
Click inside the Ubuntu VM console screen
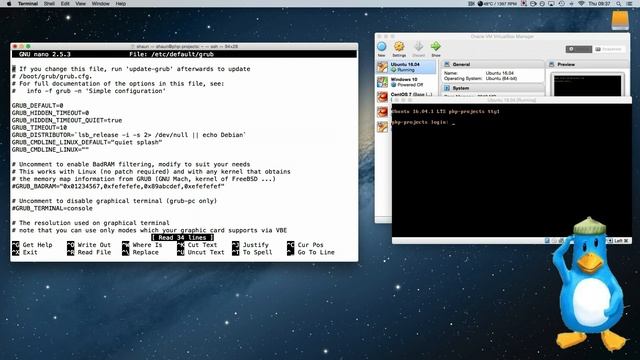click(x=511, y=170)
